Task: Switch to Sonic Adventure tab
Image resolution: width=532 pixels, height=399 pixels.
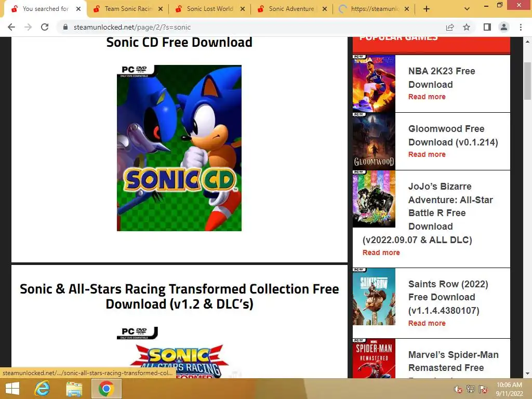Action: coord(292,9)
